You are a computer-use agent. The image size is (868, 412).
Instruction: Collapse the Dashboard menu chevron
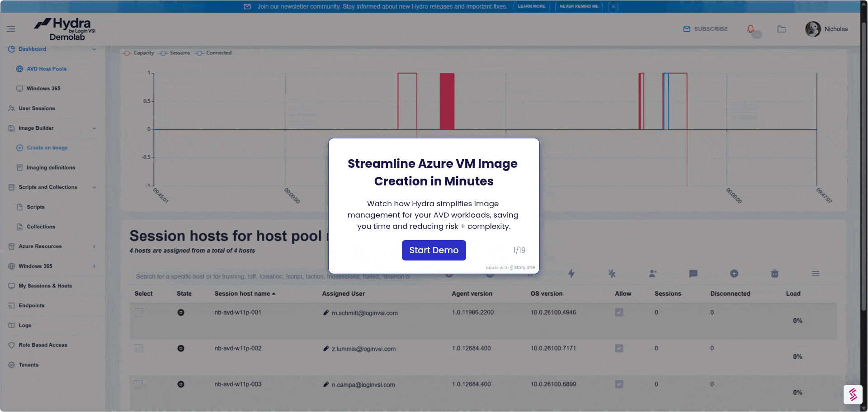[94, 49]
